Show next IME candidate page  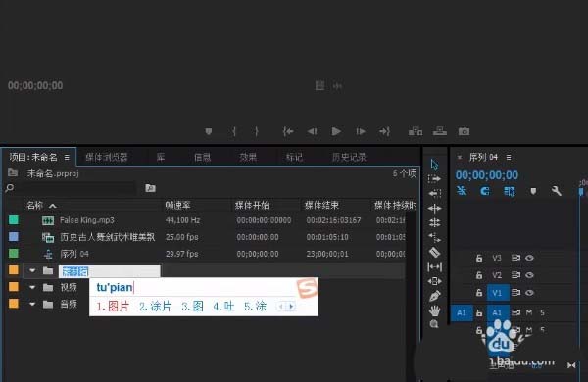pyautogui.click(x=291, y=307)
